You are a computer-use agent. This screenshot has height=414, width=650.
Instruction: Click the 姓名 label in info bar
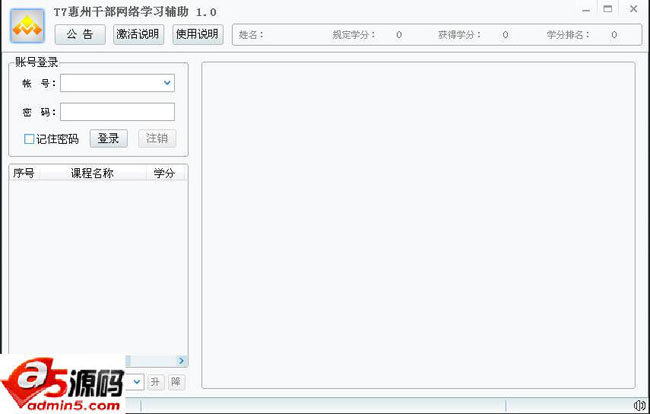[251, 35]
